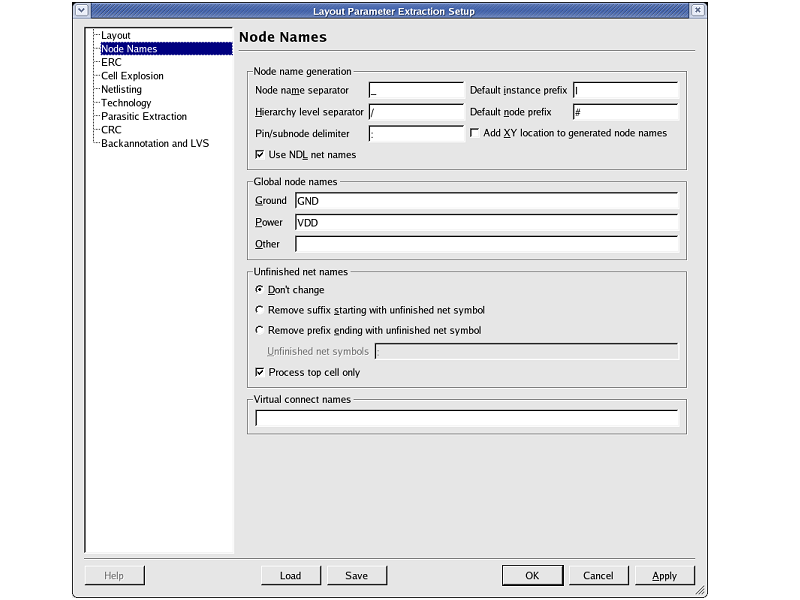This screenshot has width=800, height=600.
Task: Confirm settings with the OK button
Action: (532, 575)
